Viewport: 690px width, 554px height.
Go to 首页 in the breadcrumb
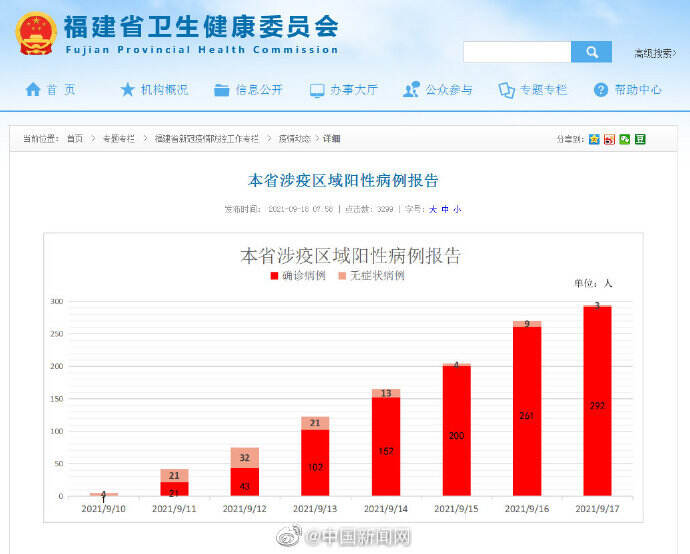pos(75,139)
